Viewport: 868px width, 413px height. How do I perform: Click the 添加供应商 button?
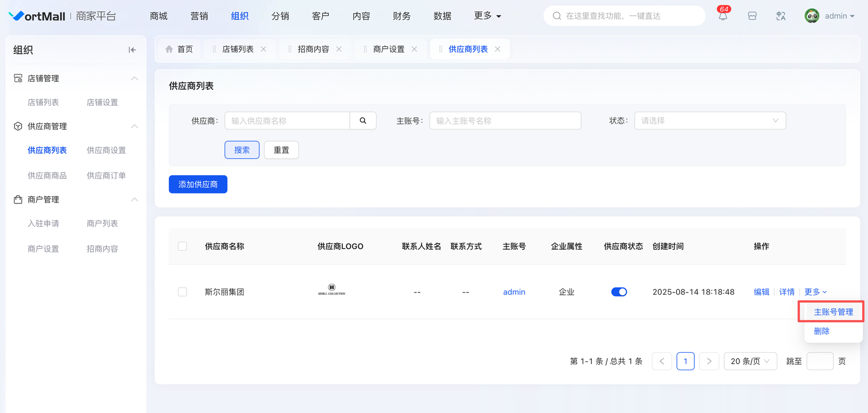[198, 185]
